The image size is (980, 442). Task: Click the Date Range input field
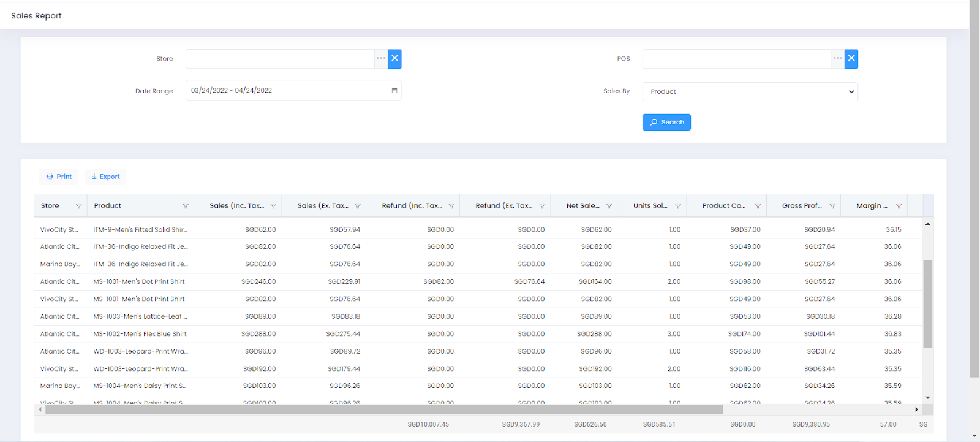pos(288,91)
